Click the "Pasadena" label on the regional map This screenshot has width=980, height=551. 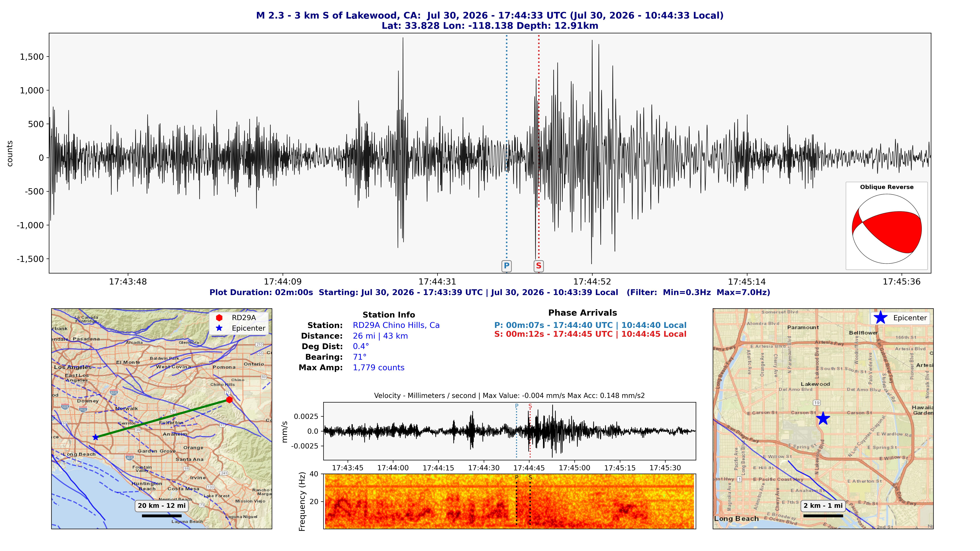86,339
